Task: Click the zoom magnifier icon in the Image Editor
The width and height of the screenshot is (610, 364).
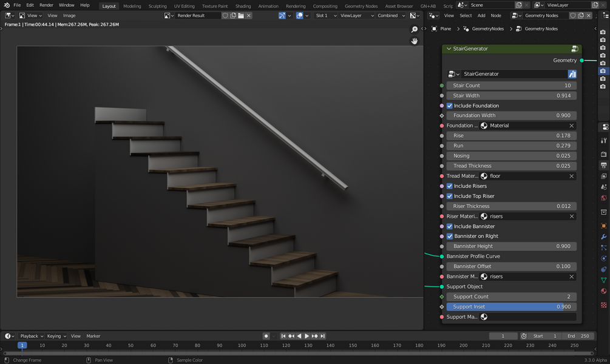Action: pos(414,29)
